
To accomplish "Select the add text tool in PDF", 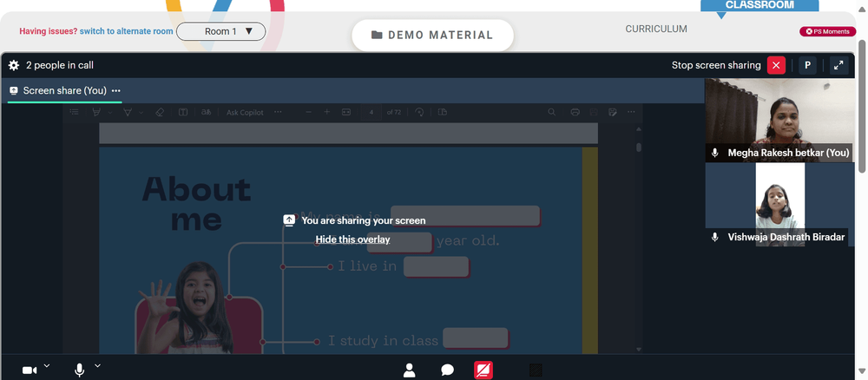I will point(182,112).
